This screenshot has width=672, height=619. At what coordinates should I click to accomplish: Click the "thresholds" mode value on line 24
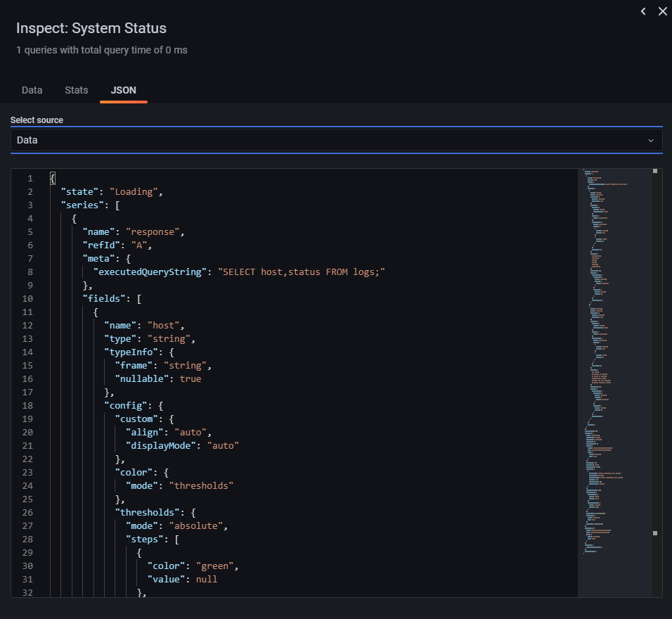coord(201,485)
